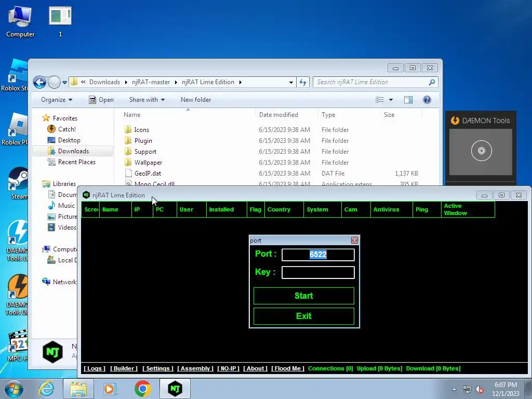Click Open in Explorer toolbar

coord(101,100)
